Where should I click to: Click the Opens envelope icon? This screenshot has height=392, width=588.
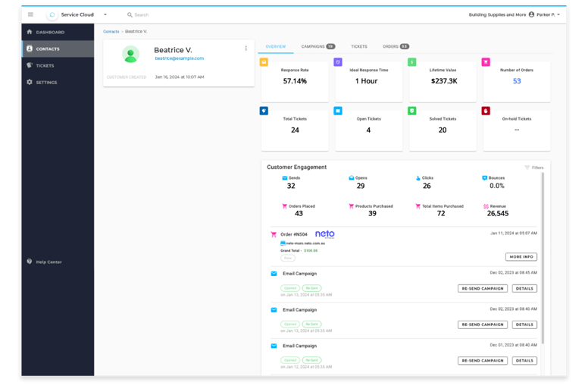point(352,178)
